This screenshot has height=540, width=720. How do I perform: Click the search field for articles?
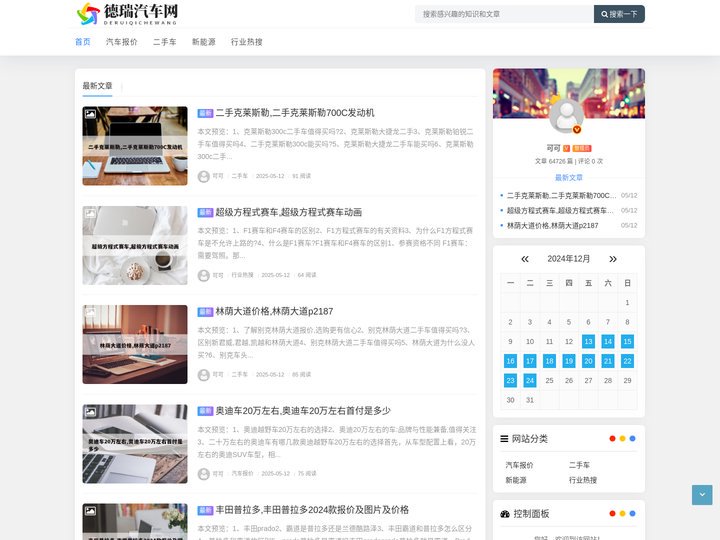coord(504,14)
